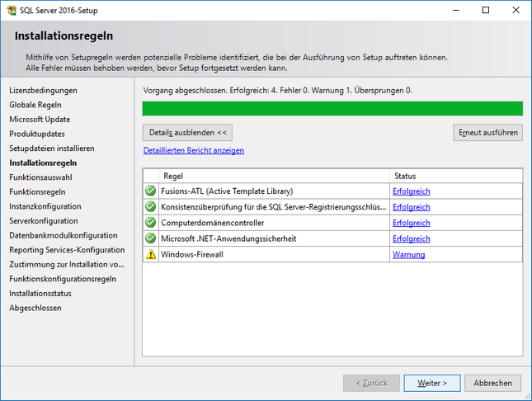This screenshot has width=532, height=401.
Task: Click green check icon for Microsoft .NET-Anwendungssicherheit
Action: tap(150, 238)
